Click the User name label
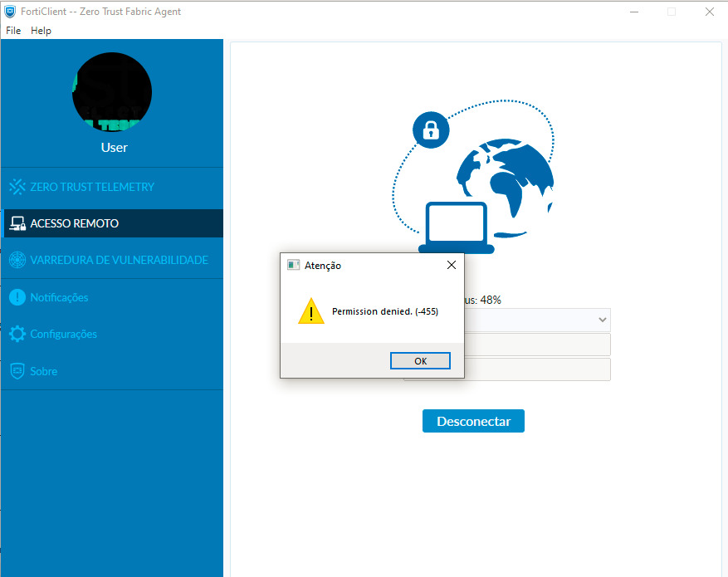The width and height of the screenshot is (728, 577). click(x=115, y=148)
